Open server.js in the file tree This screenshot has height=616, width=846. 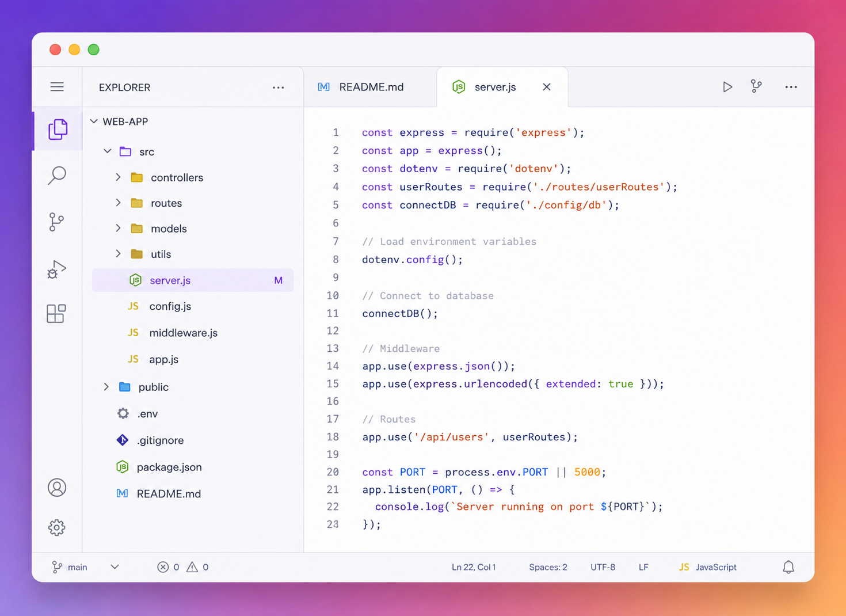click(x=193, y=280)
